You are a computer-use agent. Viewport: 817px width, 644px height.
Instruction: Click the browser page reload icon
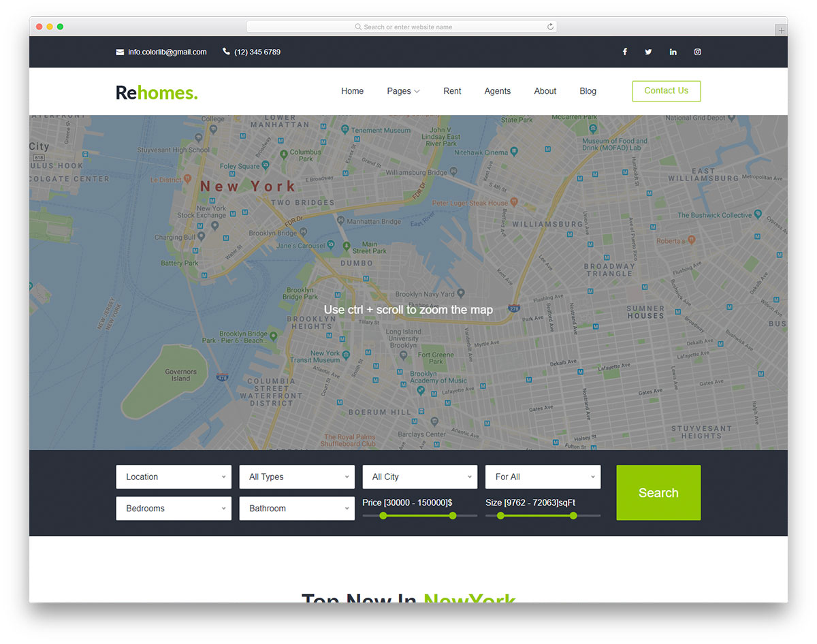(x=550, y=27)
